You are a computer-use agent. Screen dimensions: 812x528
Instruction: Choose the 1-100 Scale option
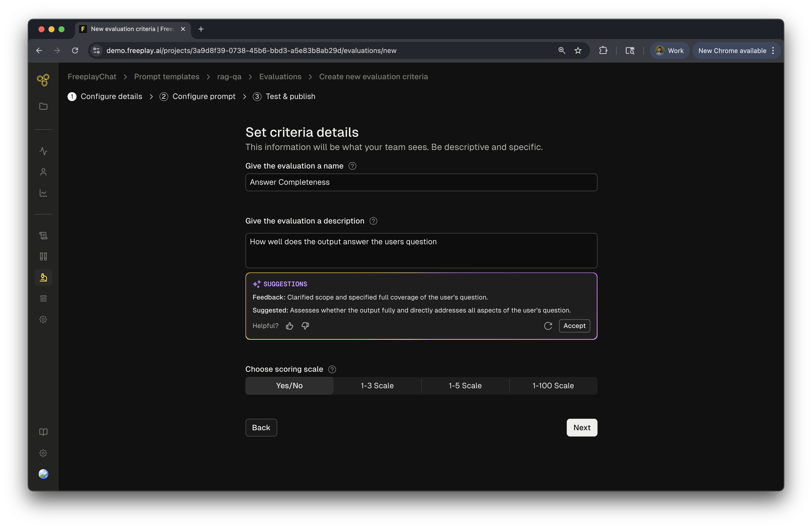553,385
